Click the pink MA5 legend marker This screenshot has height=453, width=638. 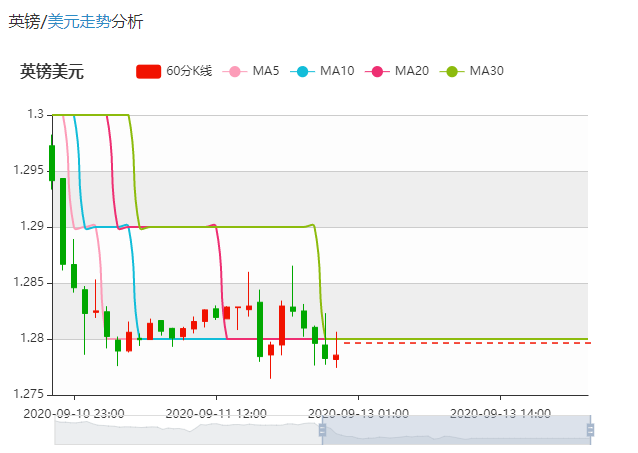(236, 71)
